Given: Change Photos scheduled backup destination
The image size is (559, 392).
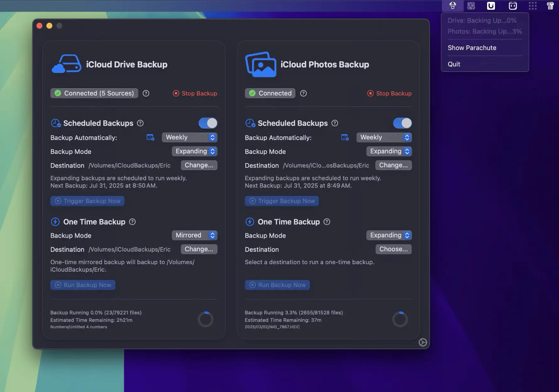Looking at the screenshot, I should pos(393,165).
